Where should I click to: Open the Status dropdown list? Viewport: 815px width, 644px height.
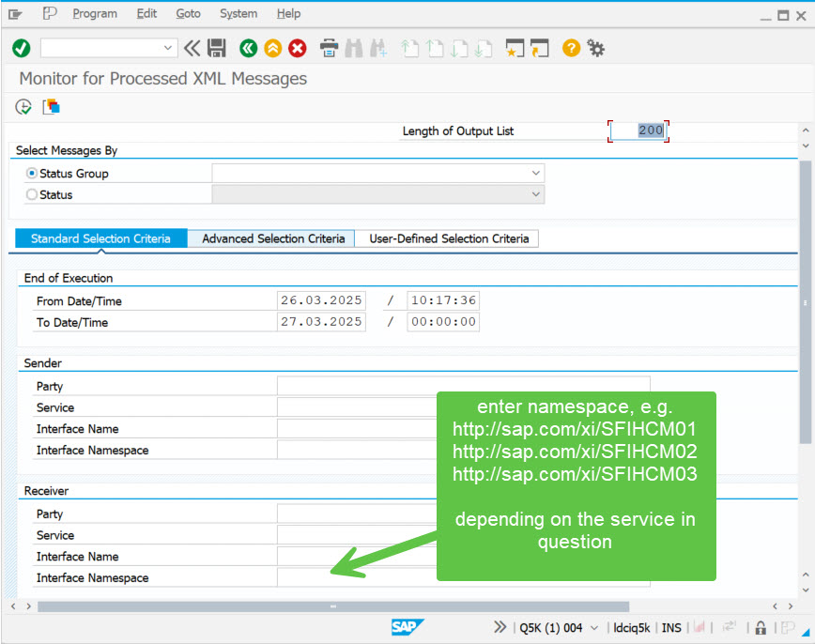pyautogui.click(x=536, y=194)
